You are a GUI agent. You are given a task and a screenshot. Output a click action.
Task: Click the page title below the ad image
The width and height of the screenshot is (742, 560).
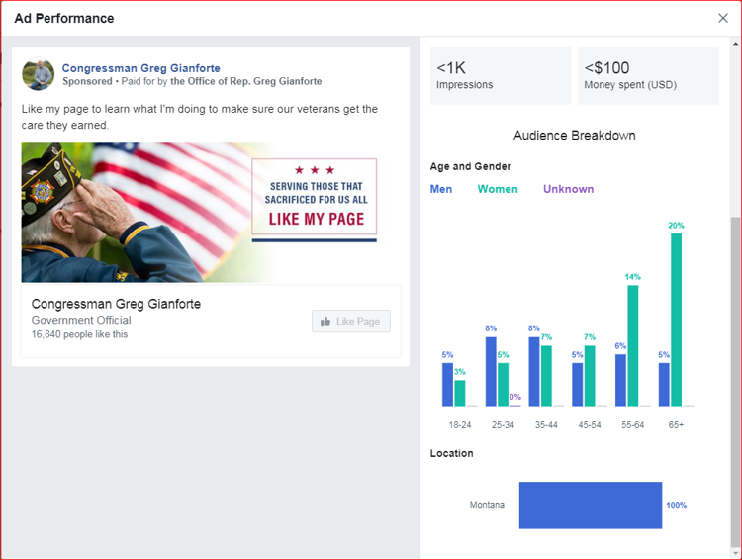click(x=116, y=304)
